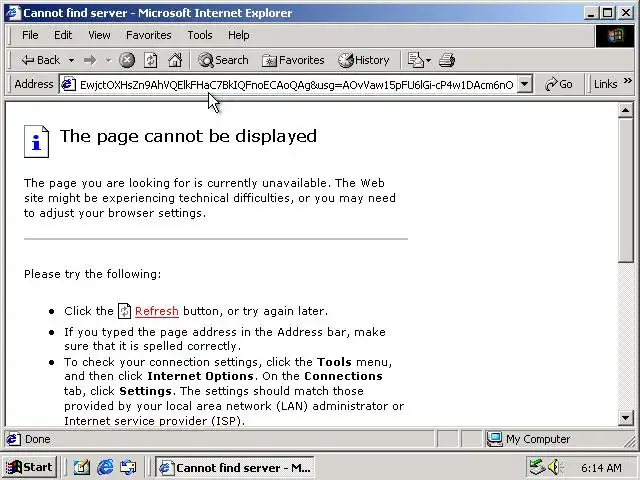Click the vertical scrollbar down arrow
Viewport: 640px width, 480px height.
click(626, 418)
